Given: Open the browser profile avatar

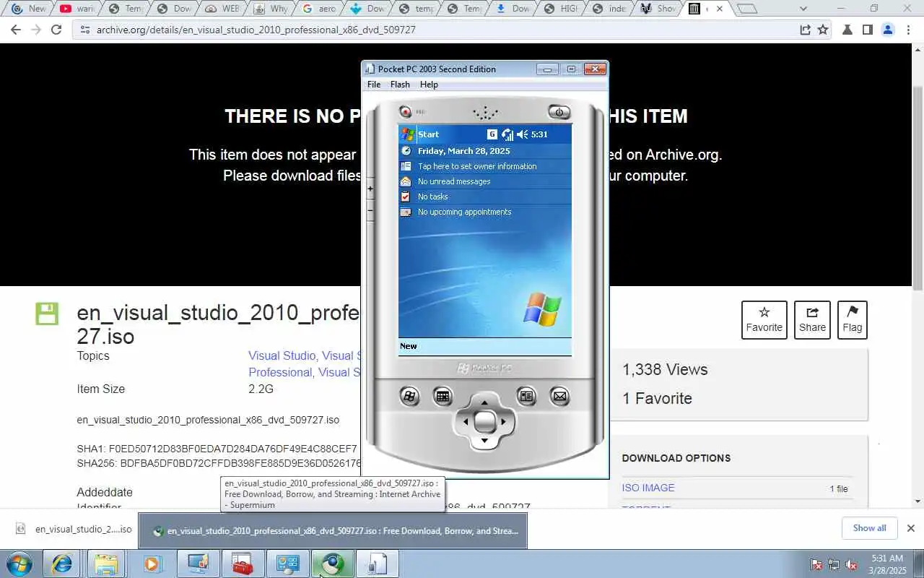Looking at the screenshot, I should coord(888,30).
